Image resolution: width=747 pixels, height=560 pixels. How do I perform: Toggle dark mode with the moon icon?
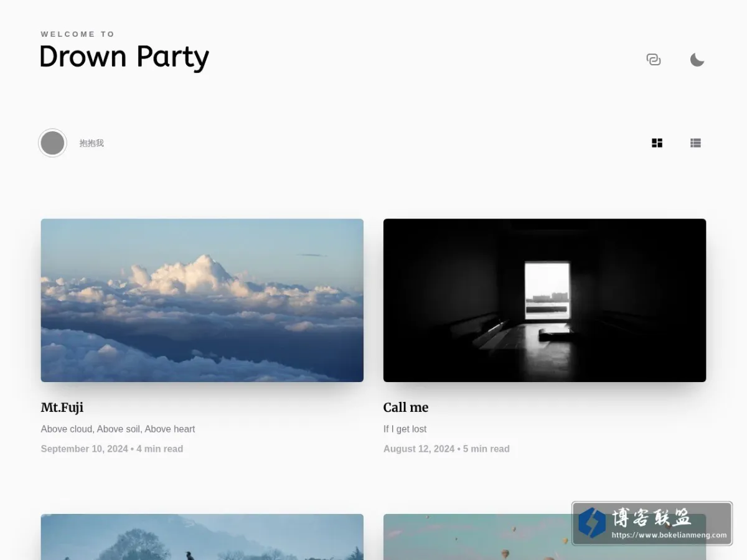(697, 60)
